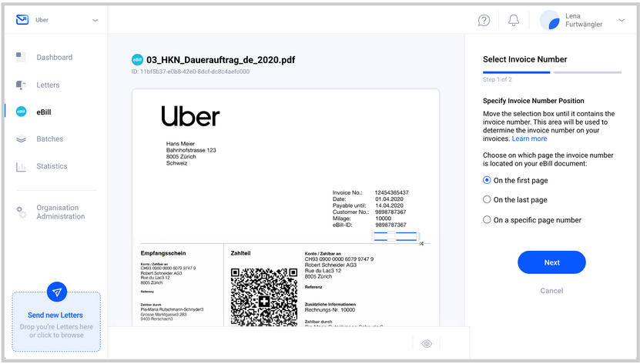The height and width of the screenshot is (364, 640).
Task: Click the Step 2 progress bar segment
Action: point(588,72)
